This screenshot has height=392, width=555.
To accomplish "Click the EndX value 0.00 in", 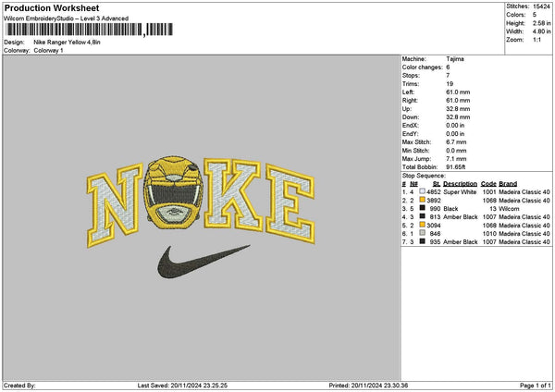I will tap(455, 125).
